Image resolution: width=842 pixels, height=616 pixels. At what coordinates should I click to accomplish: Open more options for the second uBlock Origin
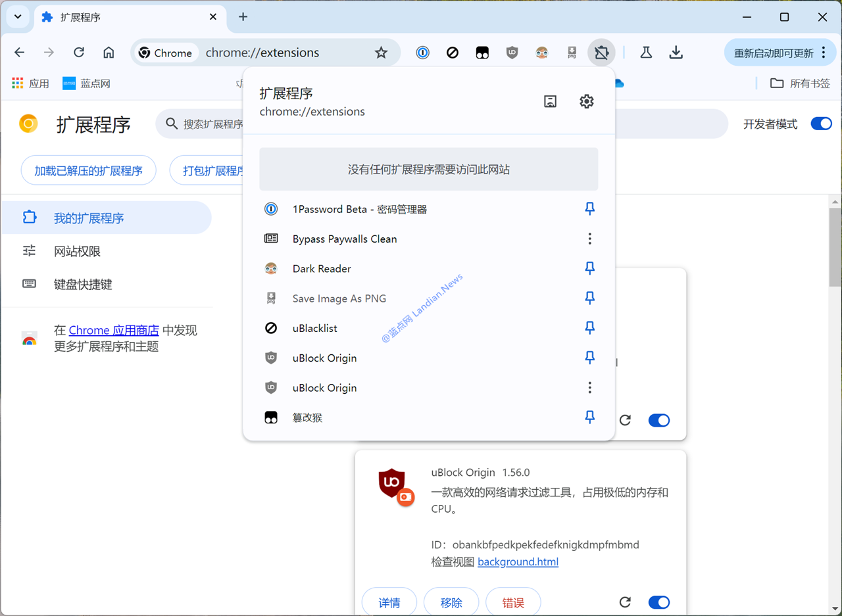[x=590, y=388]
